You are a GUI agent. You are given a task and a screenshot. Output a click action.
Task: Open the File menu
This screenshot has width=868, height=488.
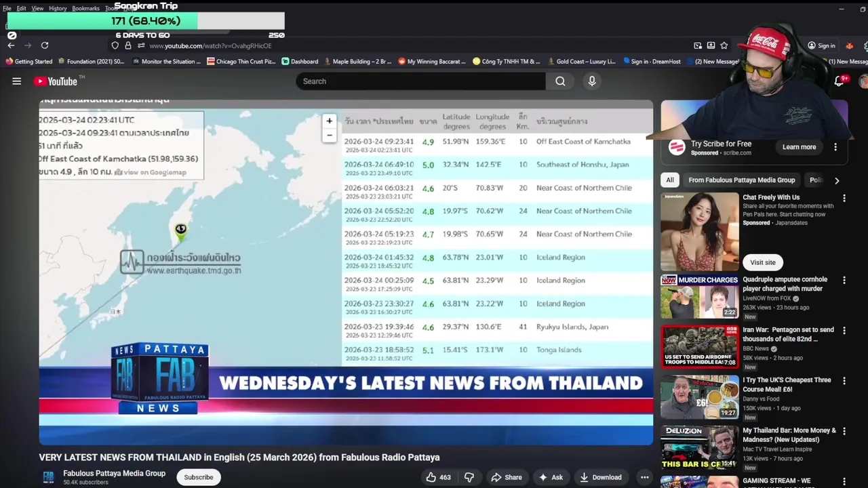pos(7,8)
